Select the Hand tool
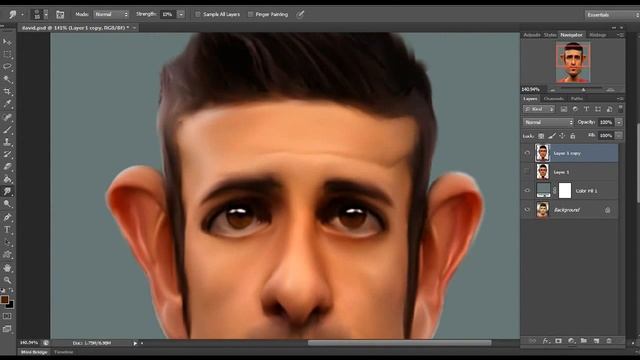This screenshot has width=640, height=360. coord(7,268)
